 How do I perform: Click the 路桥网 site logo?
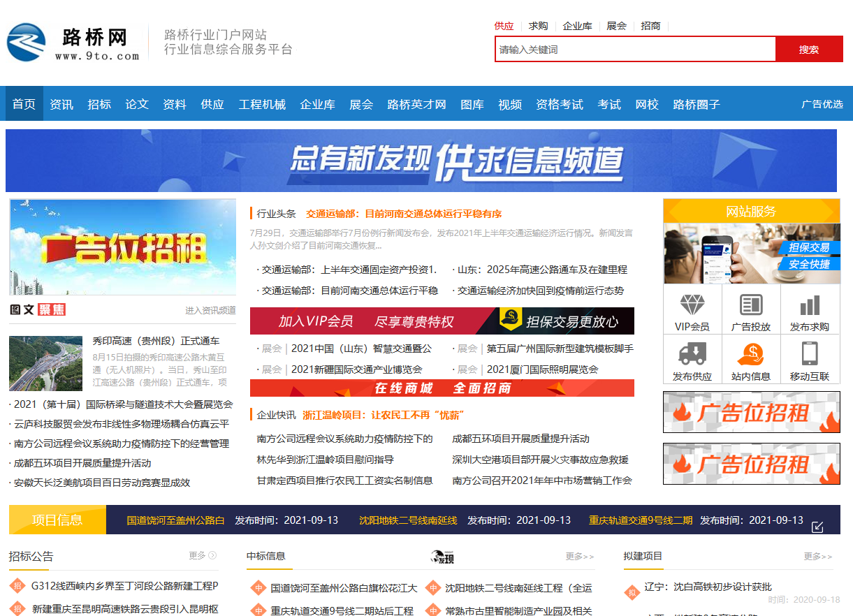click(x=73, y=43)
